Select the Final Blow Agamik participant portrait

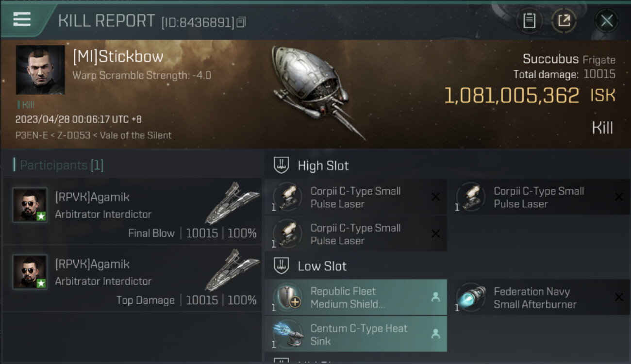pyautogui.click(x=30, y=205)
